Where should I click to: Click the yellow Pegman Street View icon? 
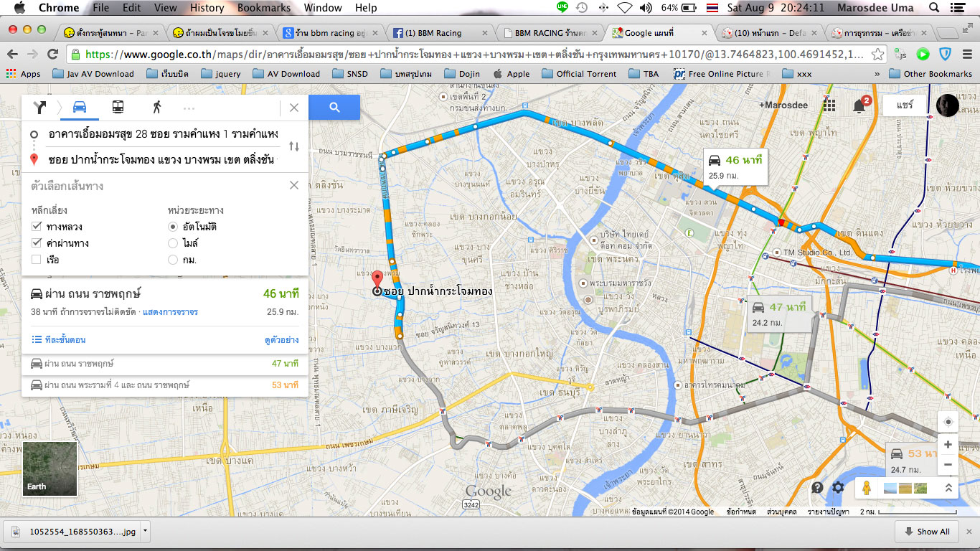[x=867, y=488]
